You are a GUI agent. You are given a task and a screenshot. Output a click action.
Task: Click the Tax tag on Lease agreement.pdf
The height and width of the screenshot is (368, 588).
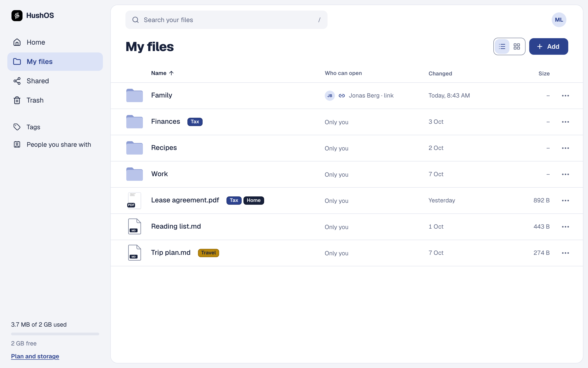[234, 201]
